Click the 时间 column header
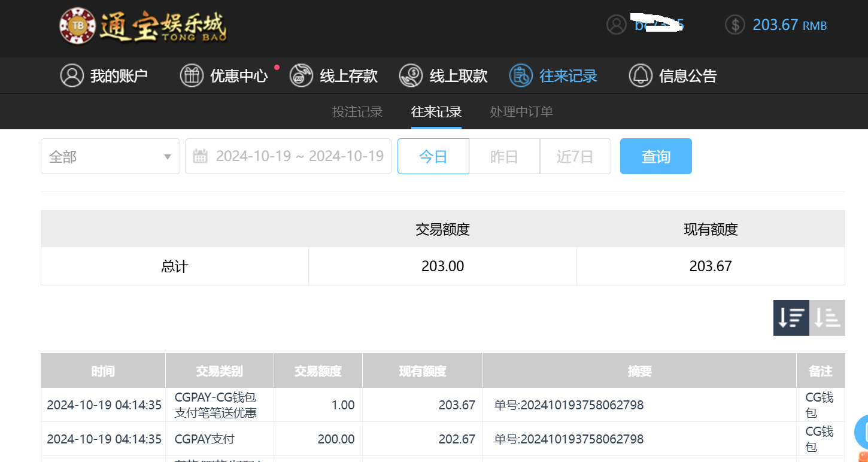868x462 pixels. (103, 371)
